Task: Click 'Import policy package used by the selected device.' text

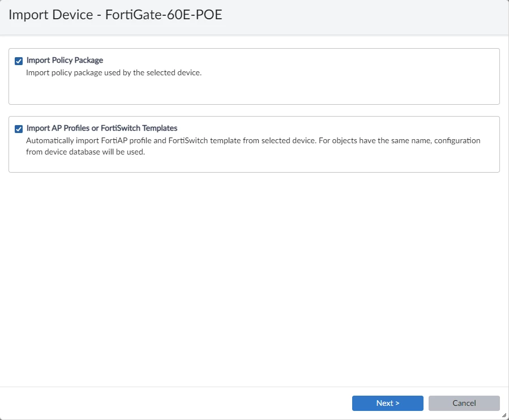Action: pyautogui.click(x=114, y=72)
